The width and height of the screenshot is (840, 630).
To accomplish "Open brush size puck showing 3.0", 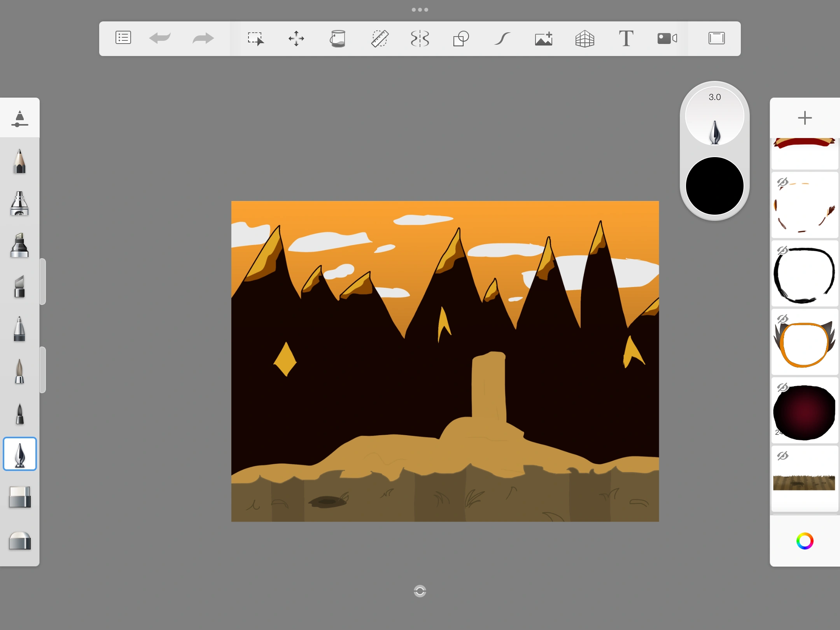I will click(714, 117).
